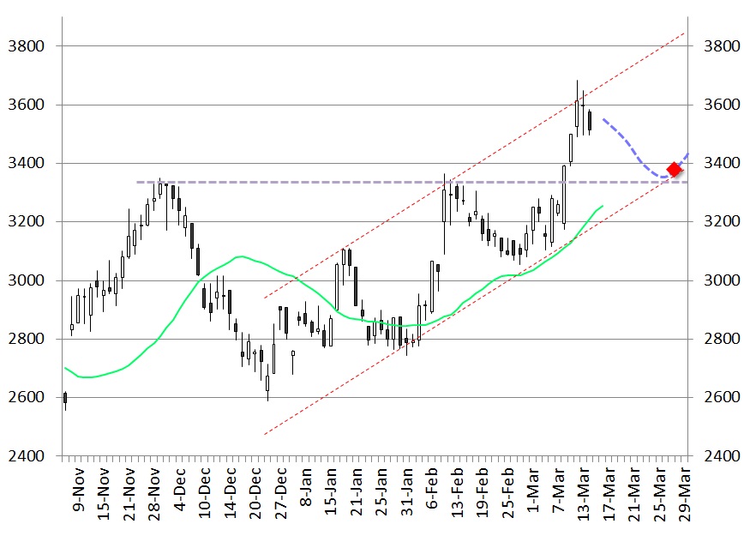This screenshot has height=536, width=756.
Task: Select the 21-Nov date label
Action: pos(129,493)
